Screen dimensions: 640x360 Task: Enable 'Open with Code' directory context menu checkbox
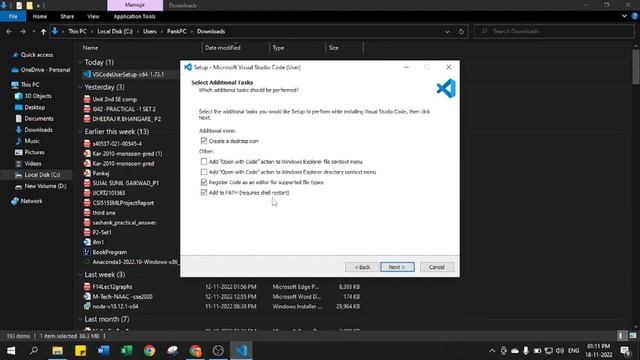tap(204, 172)
